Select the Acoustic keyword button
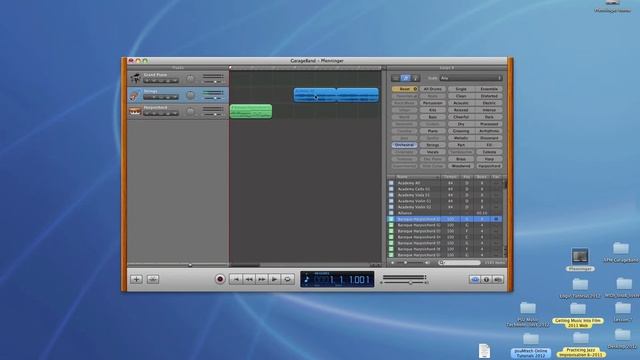This screenshot has height=360, width=640. click(461, 103)
